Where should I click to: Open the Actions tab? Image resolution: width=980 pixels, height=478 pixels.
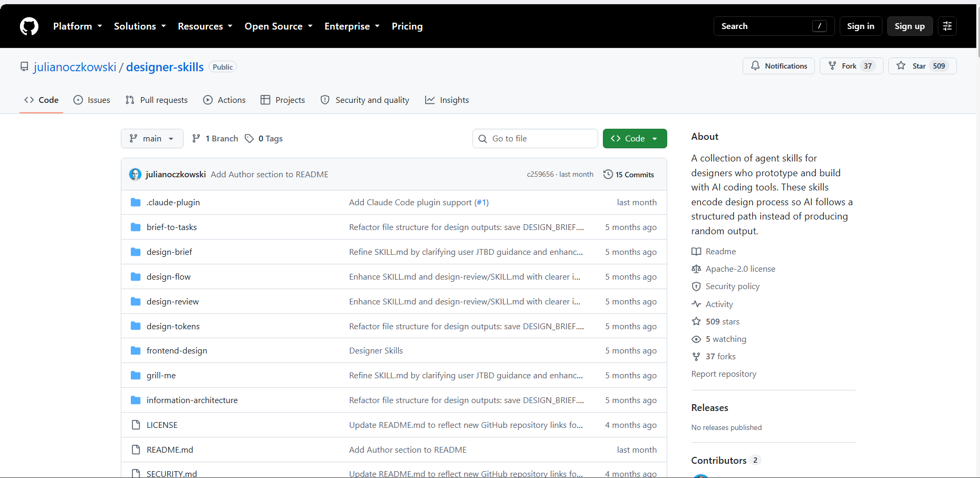pos(224,100)
